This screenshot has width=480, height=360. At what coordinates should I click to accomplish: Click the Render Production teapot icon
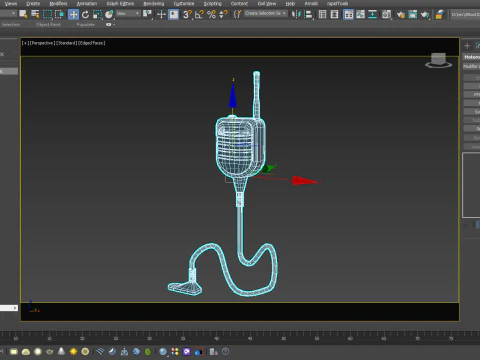425,14
